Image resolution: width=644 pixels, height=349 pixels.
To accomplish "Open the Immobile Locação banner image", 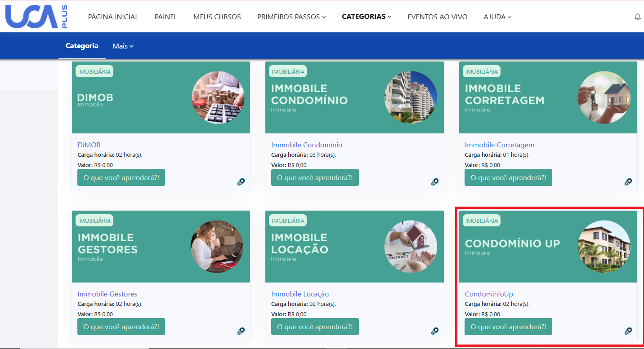I will pyautogui.click(x=354, y=247).
